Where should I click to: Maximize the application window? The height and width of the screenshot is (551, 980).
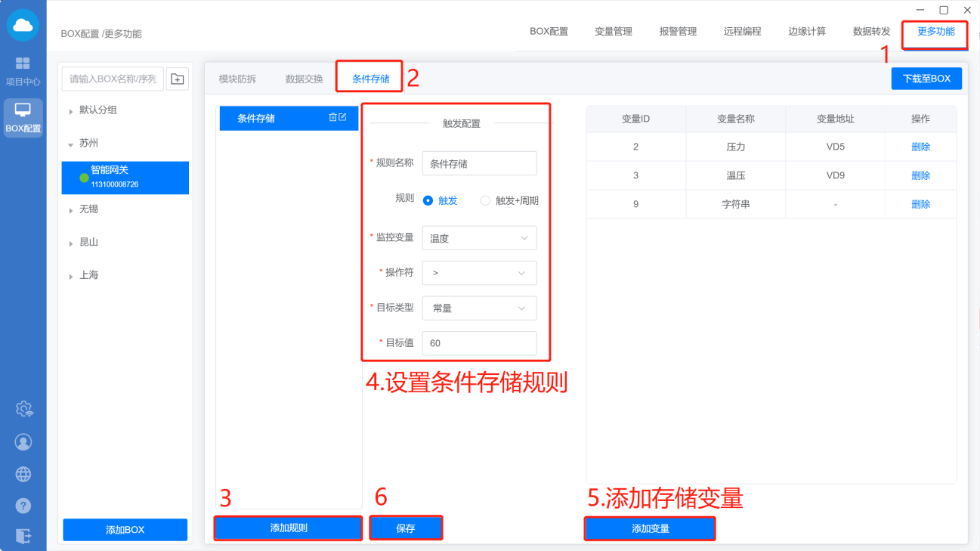(944, 10)
